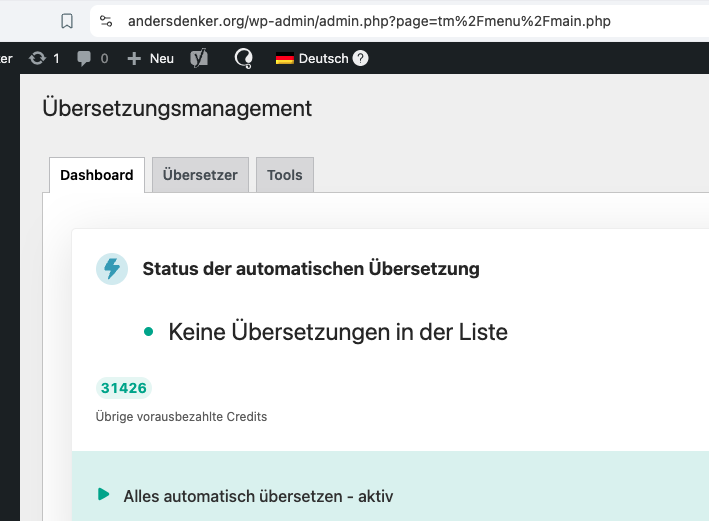
Task: Click the plus icon beside Neu
Action: (x=134, y=58)
